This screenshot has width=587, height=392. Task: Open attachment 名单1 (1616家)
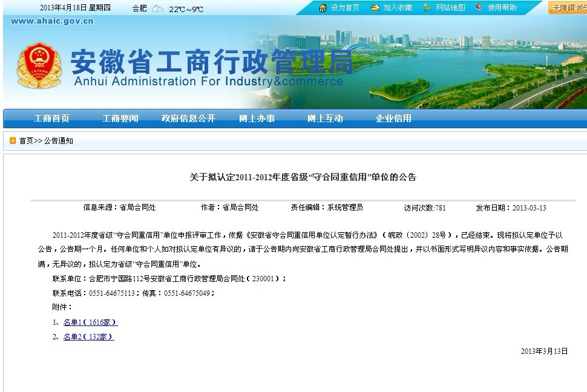tap(90, 322)
